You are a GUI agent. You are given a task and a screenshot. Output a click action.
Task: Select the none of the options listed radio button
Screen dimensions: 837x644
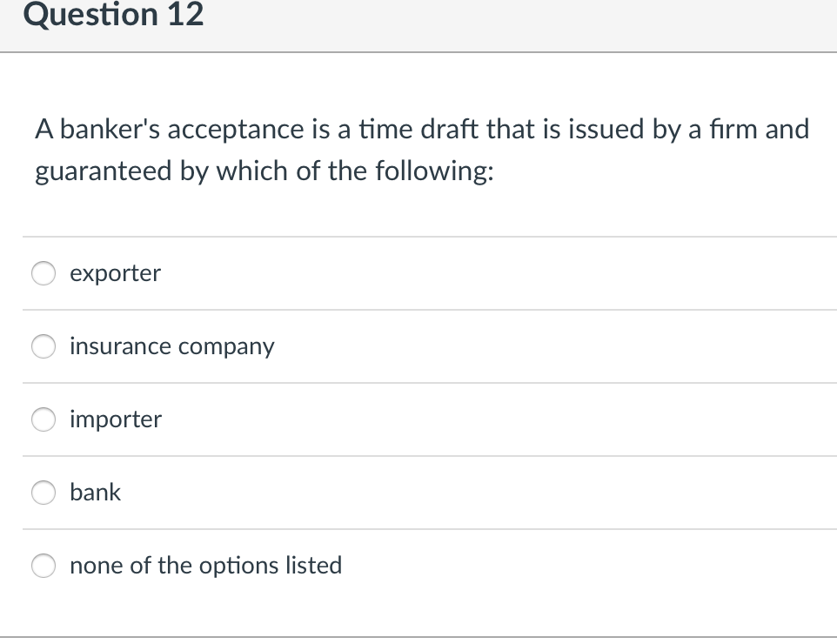[43, 566]
